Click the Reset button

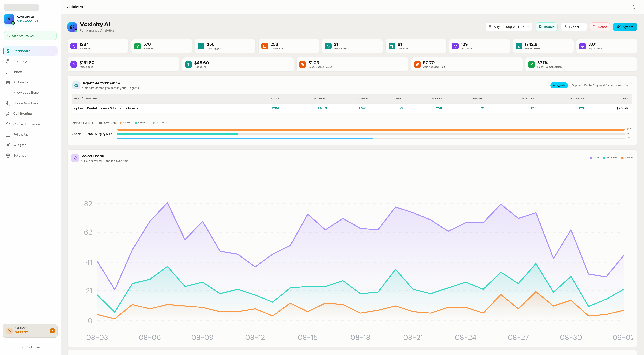pyautogui.click(x=600, y=27)
